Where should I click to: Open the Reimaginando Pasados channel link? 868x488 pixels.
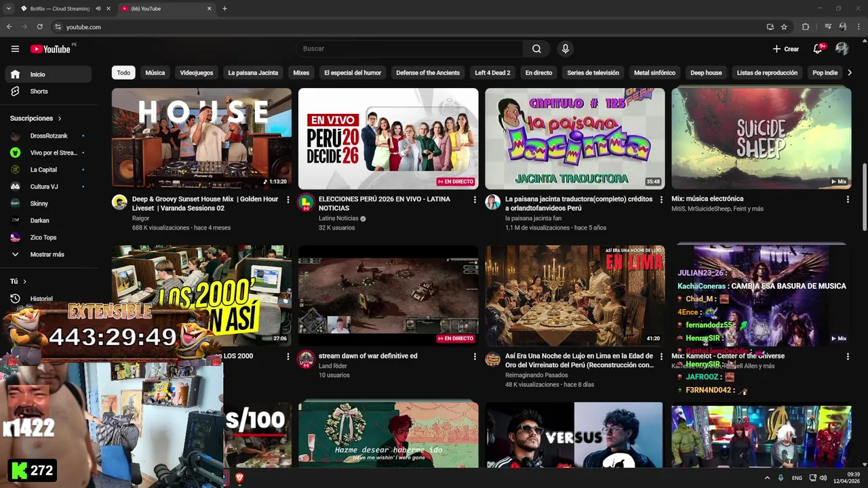pos(536,375)
